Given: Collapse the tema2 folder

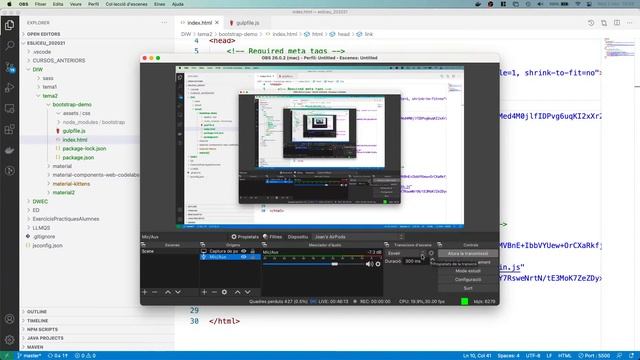Looking at the screenshot, I should 50,96.
